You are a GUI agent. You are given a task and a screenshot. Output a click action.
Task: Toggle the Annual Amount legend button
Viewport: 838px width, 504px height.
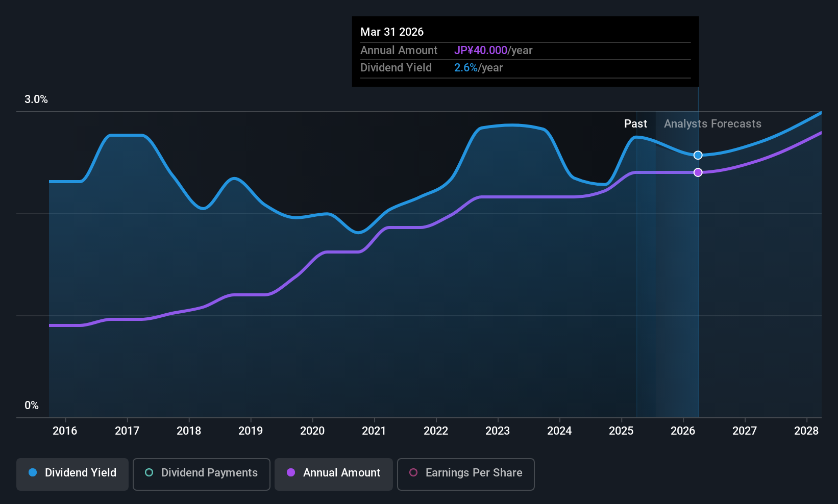click(x=334, y=474)
